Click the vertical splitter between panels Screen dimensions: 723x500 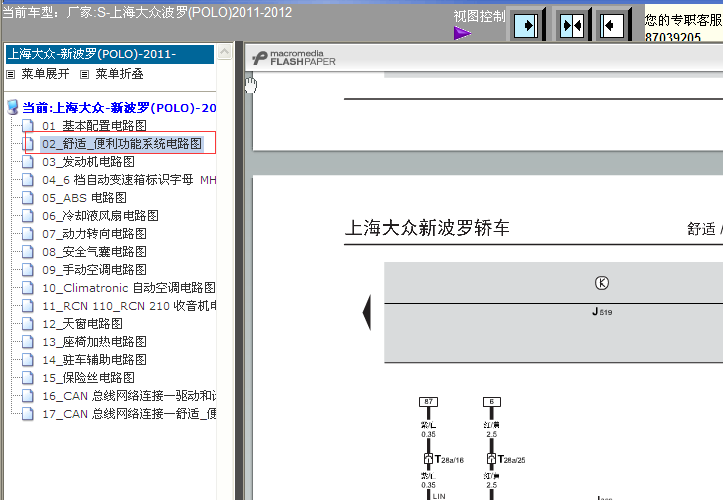tap(239, 270)
